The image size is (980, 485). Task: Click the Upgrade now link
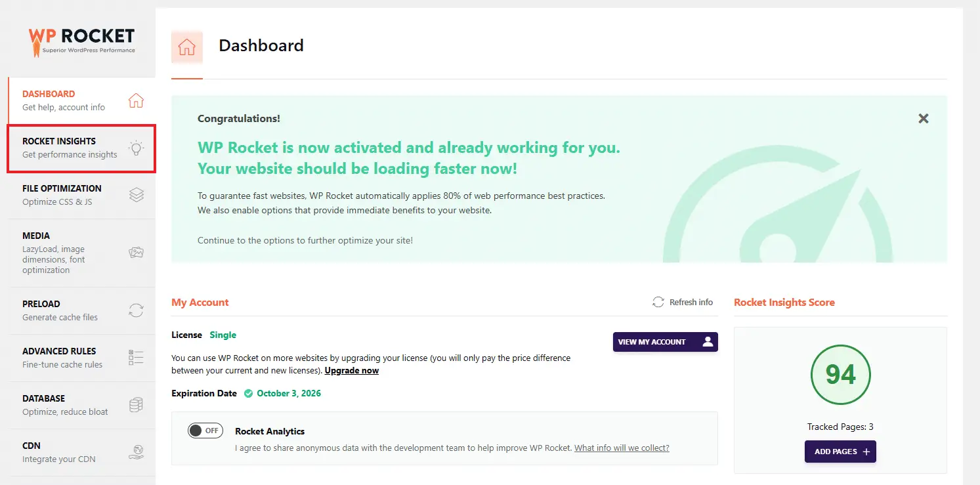351,370
